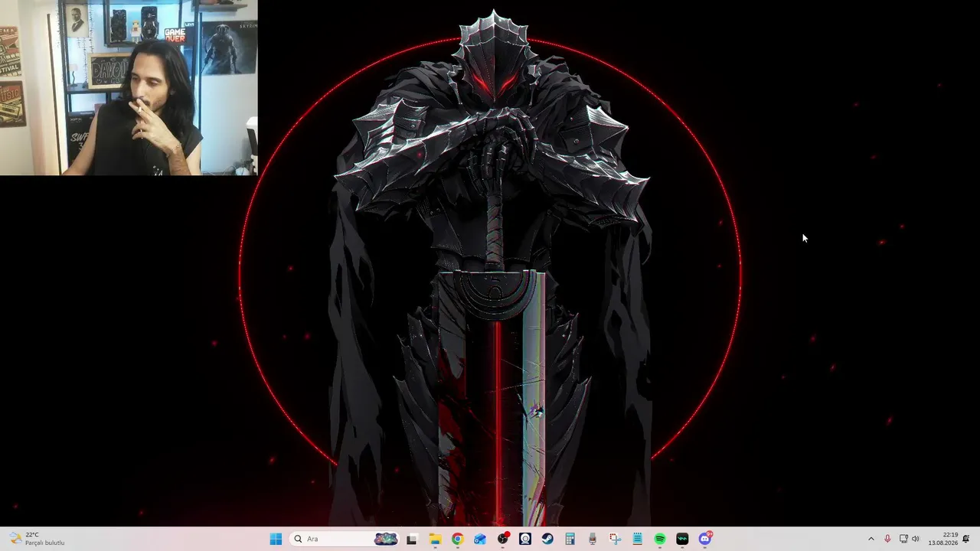
Task: Open the webcam app taskbar icon
Action: [x=525, y=539]
